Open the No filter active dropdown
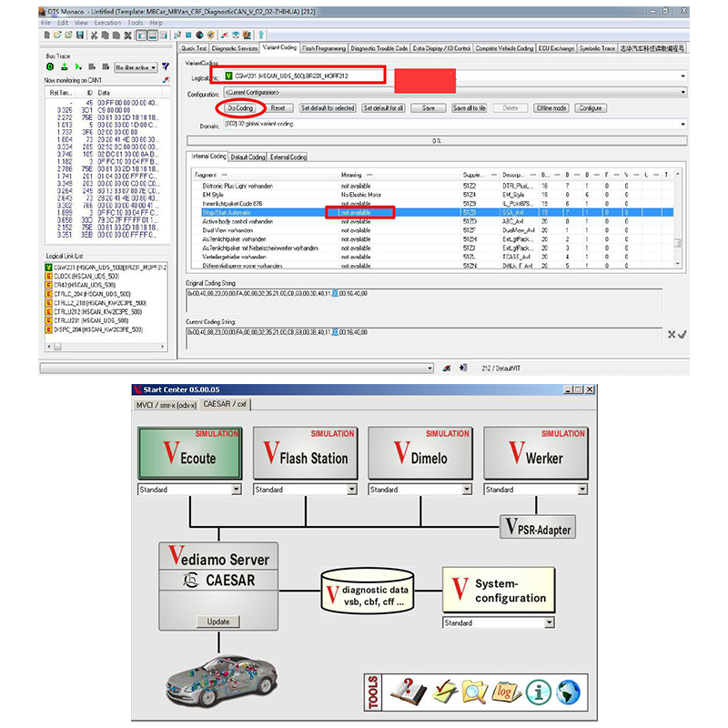728x728 pixels. coord(136,67)
